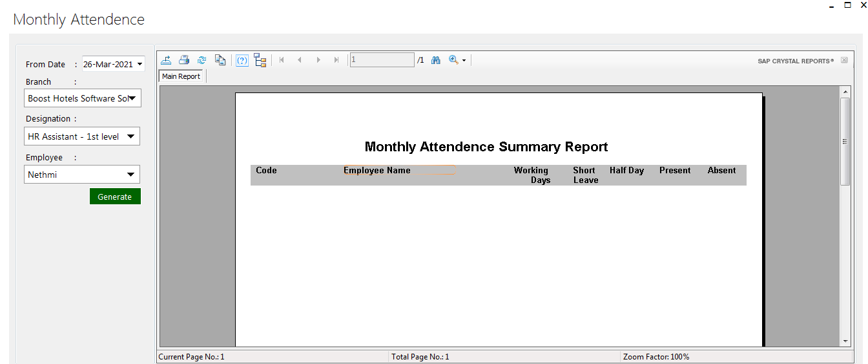The image size is (868, 364).
Task: Click the Export Report icon
Action: (166, 60)
